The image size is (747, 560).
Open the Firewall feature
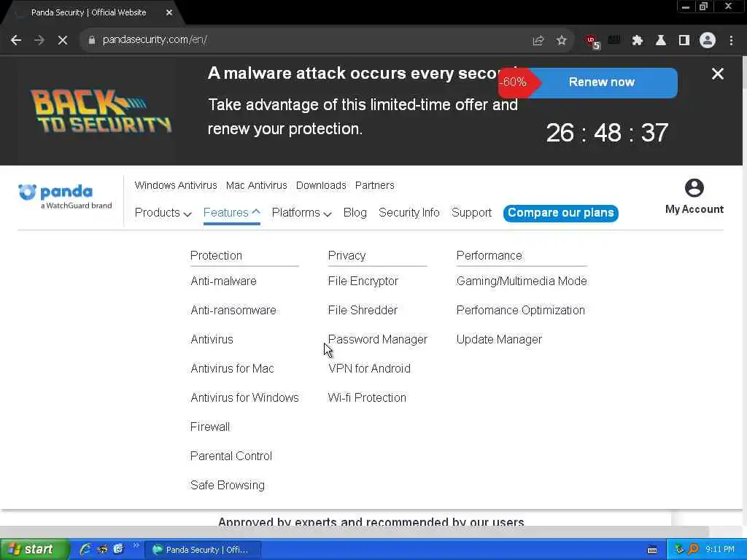[x=209, y=427]
